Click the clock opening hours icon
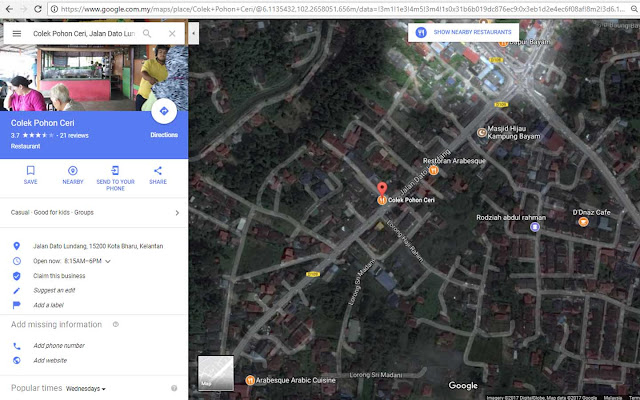Image resolution: width=640 pixels, height=400 pixels. [x=17, y=261]
